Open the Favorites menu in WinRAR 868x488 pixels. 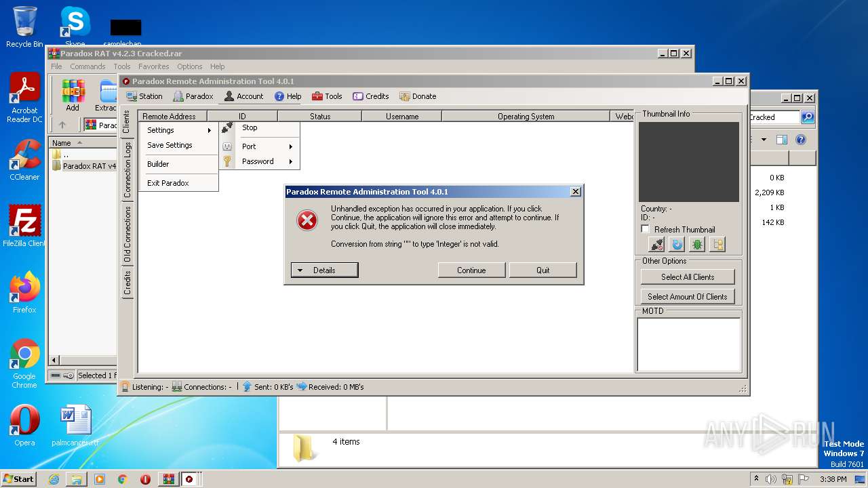pyautogui.click(x=154, y=66)
